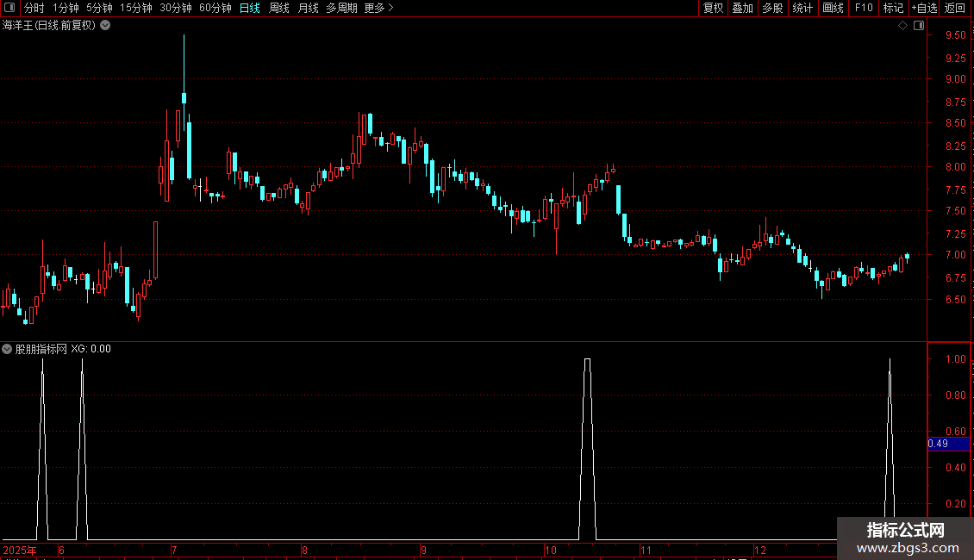Select the 5分钟 period
Viewport: 974px width, 560px height.
99,8
